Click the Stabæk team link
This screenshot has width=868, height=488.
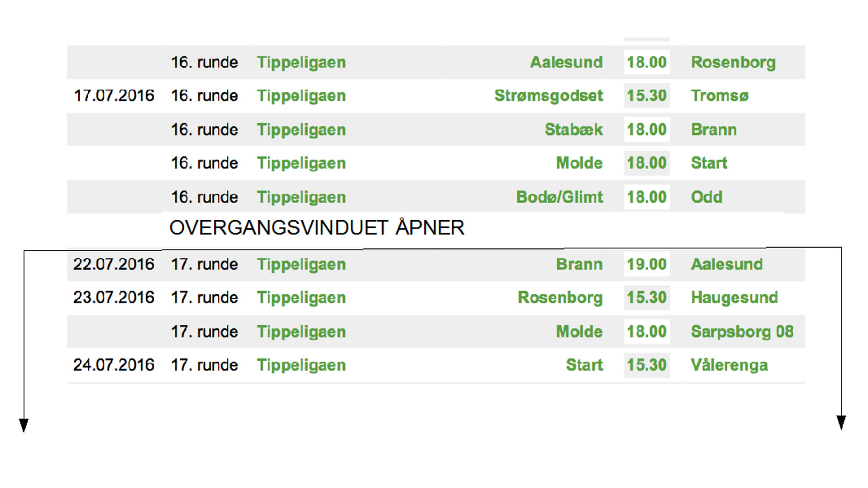(573, 129)
